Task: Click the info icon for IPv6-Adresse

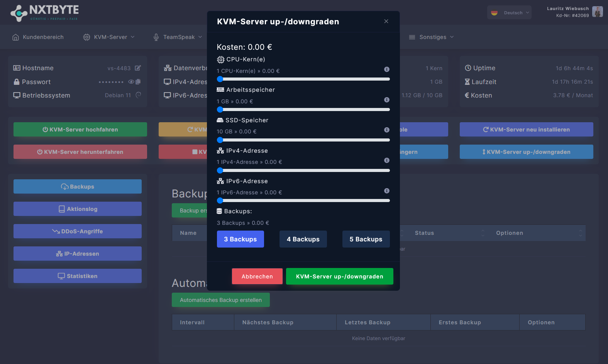Action: tap(386, 191)
